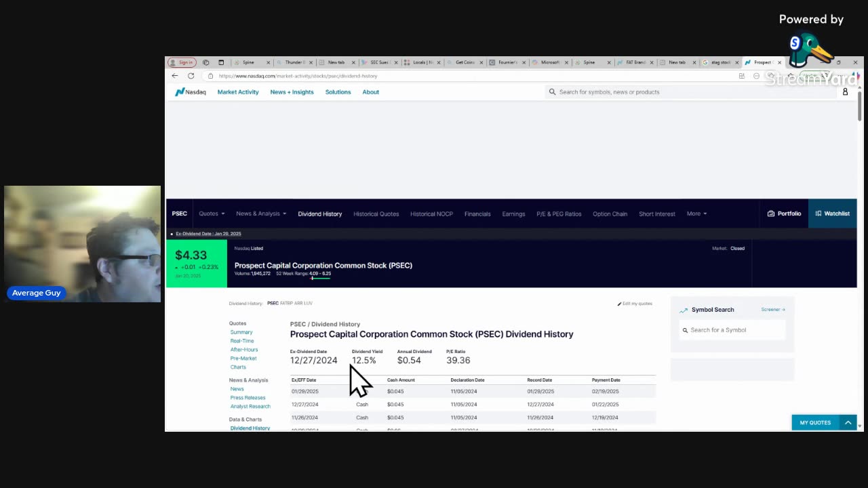Close the Prospect Capital browser tab

(779, 62)
